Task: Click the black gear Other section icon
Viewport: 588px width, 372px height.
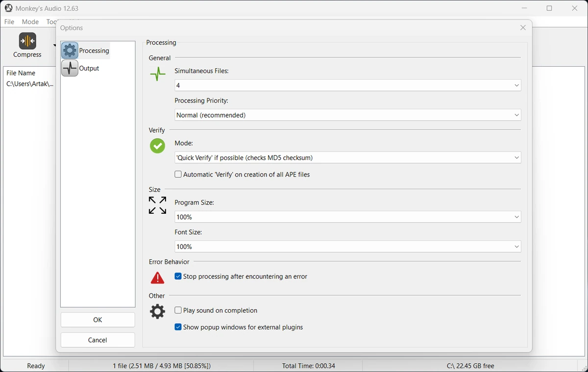Action: [x=157, y=311]
